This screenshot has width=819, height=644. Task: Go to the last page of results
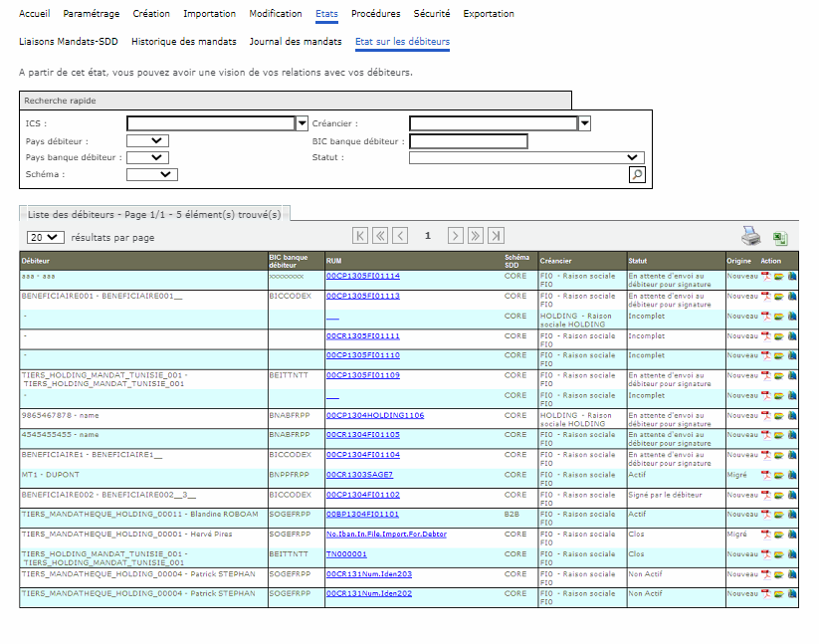click(x=496, y=236)
